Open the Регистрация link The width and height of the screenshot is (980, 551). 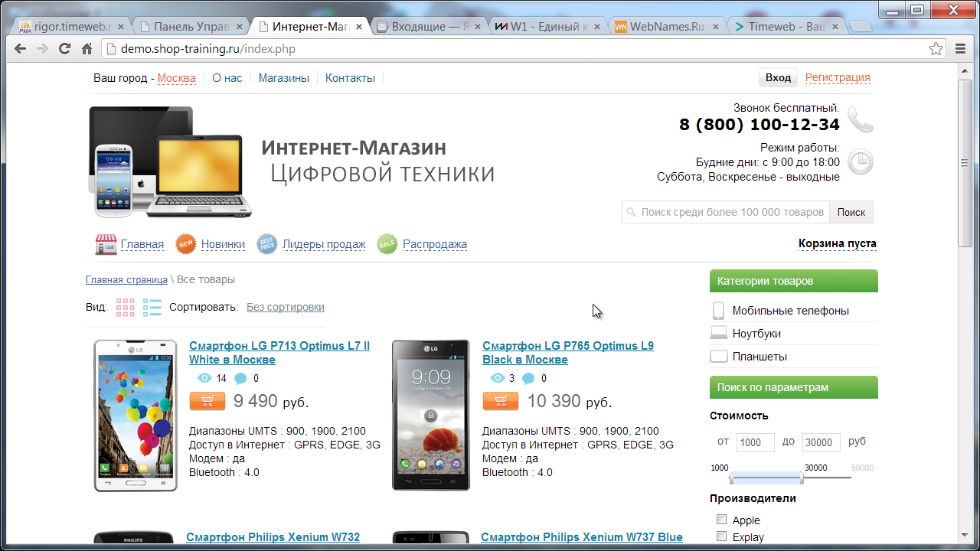tap(838, 77)
